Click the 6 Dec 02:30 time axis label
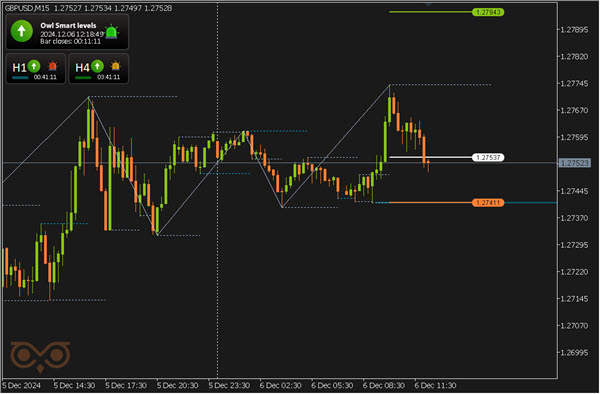This screenshot has width=600, height=394. pyautogui.click(x=280, y=385)
